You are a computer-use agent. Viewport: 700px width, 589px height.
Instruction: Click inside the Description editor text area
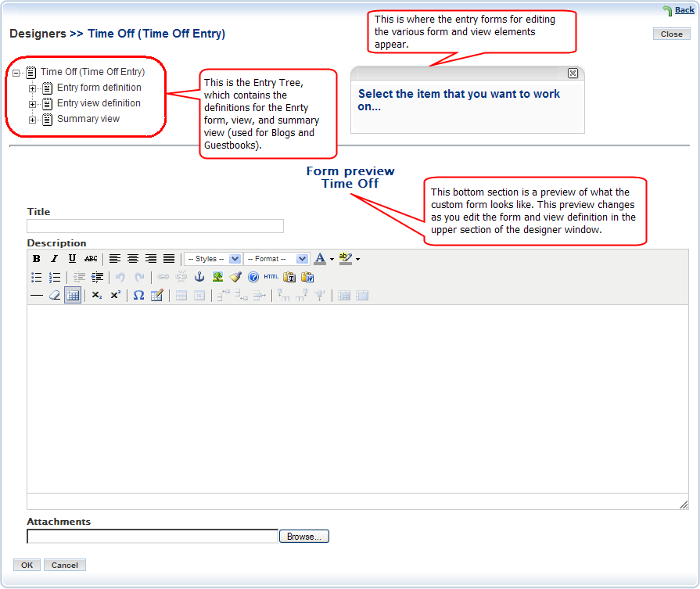(357, 399)
